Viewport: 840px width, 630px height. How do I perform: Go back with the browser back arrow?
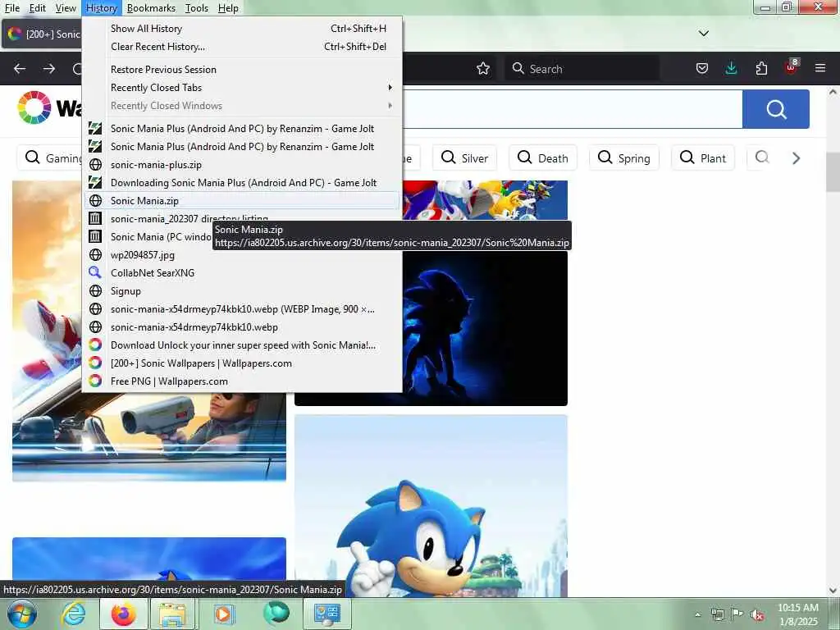20,69
